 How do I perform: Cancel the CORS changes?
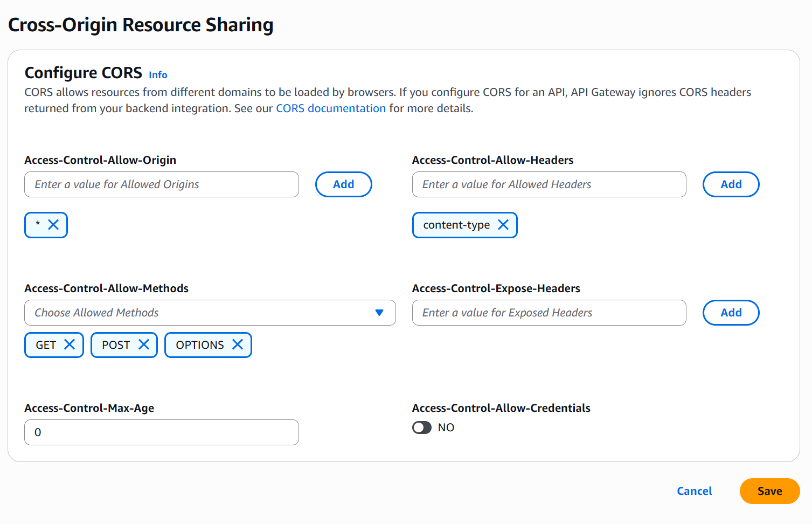coord(694,491)
